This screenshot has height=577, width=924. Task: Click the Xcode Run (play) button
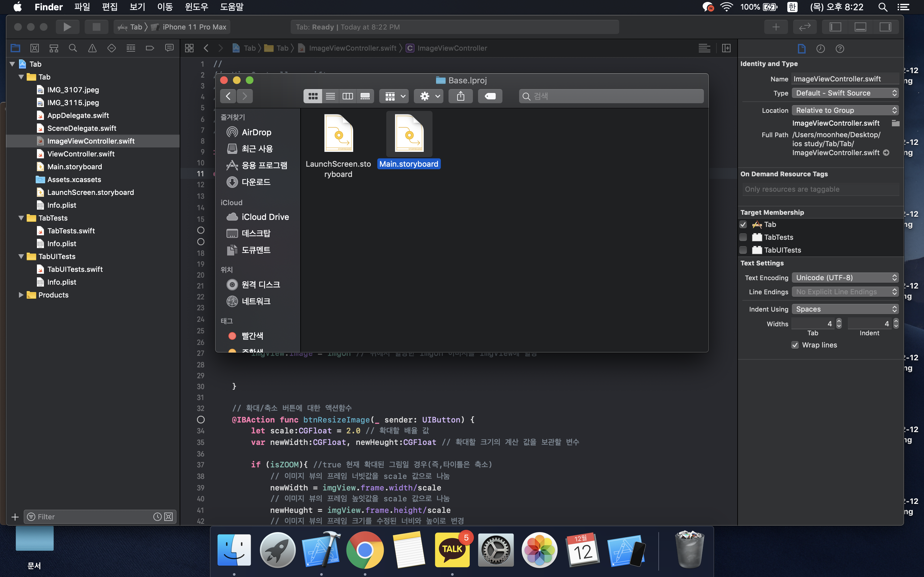[x=67, y=27]
